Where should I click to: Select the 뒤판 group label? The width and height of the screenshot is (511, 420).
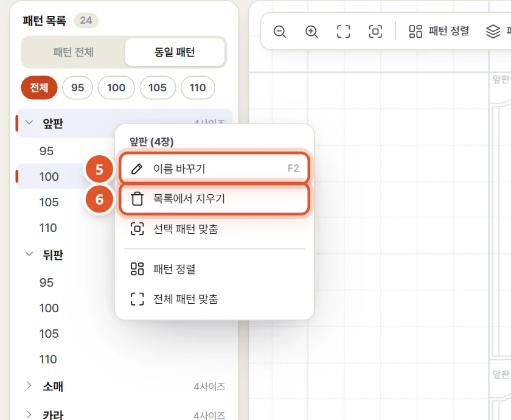[x=53, y=254]
